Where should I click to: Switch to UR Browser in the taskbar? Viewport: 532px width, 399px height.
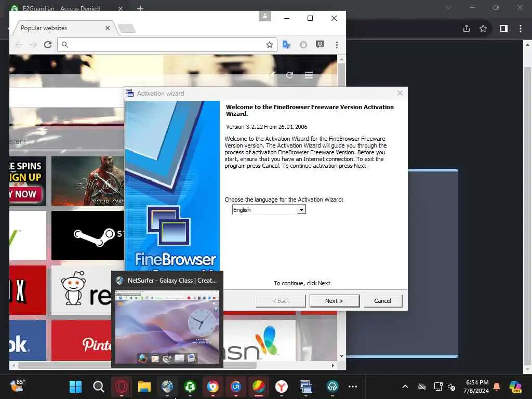click(236, 387)
